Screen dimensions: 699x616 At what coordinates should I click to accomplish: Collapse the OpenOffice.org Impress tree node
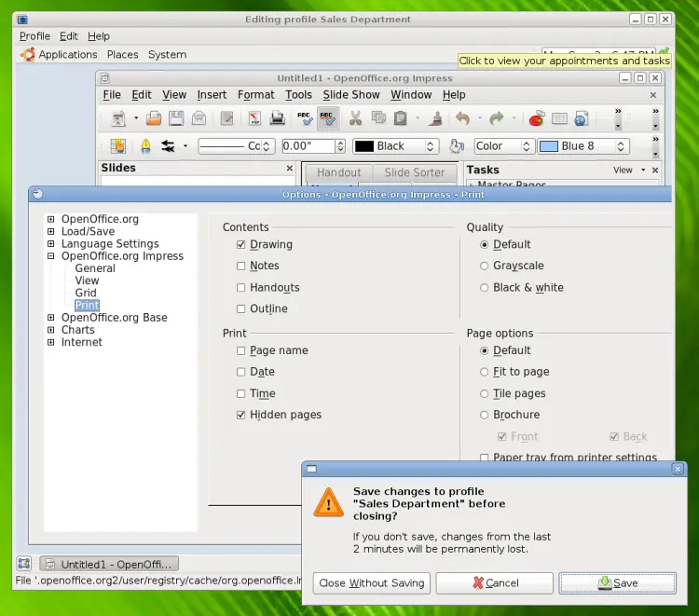[x=51, y=256]
